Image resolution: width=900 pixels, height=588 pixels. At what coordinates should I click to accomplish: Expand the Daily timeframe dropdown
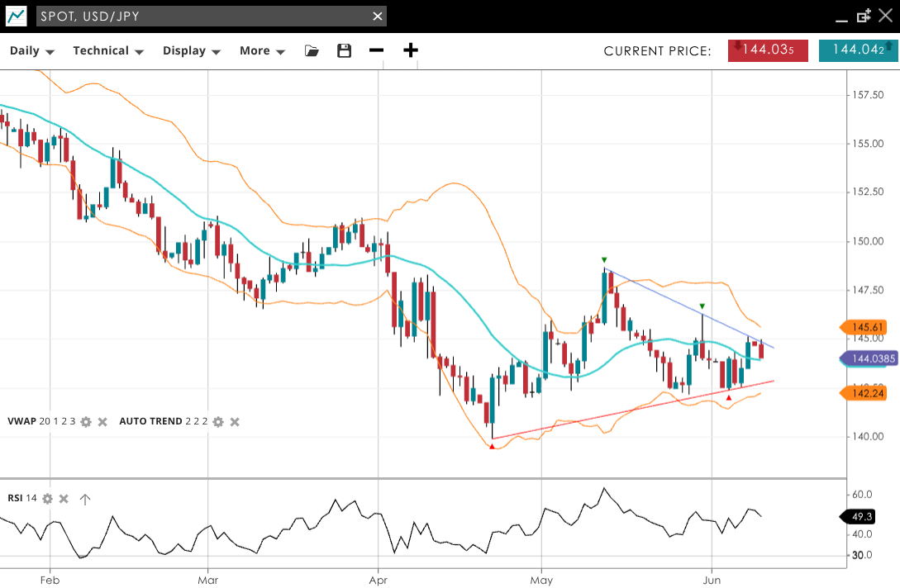[x=32, y=51]
